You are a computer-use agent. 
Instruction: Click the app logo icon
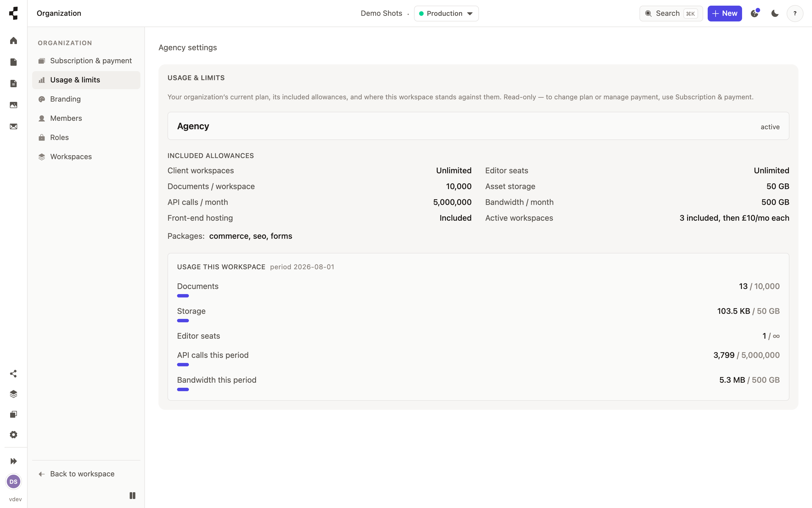coord(14,14)
